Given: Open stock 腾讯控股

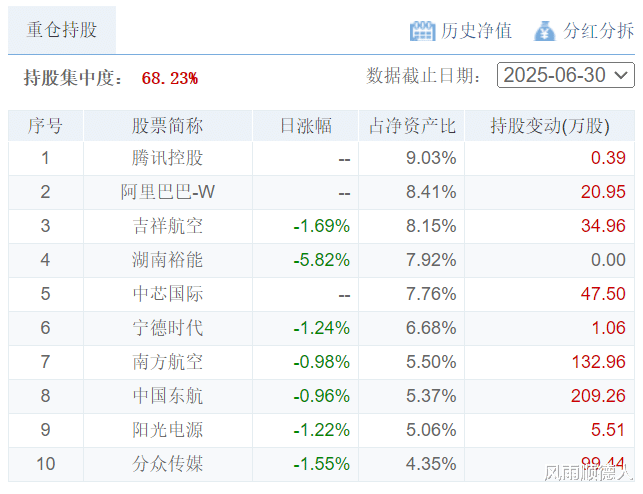Looking at the screenshot, I should pyautogui.click(x=167, y=158).
